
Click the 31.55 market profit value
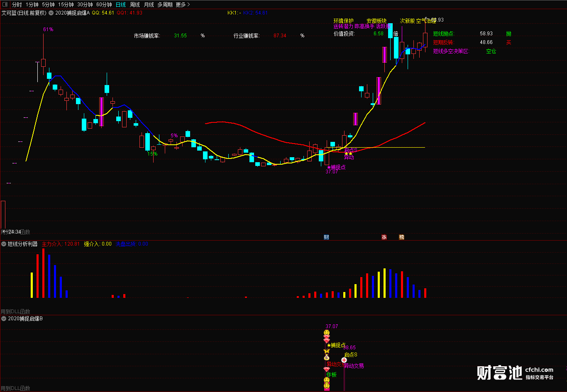(x=181, y=36)
